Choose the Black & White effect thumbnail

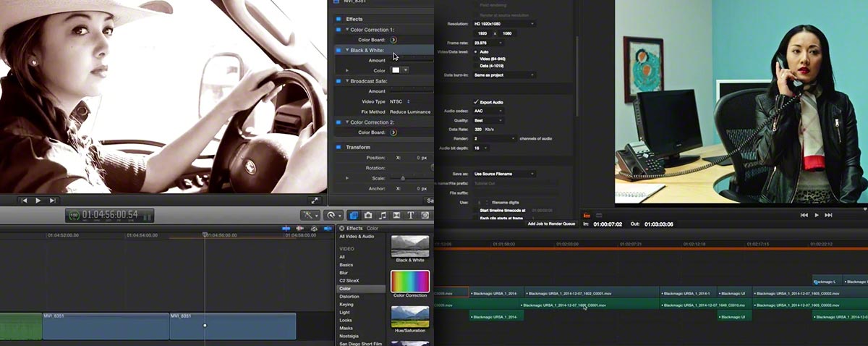tap(410, 246)
